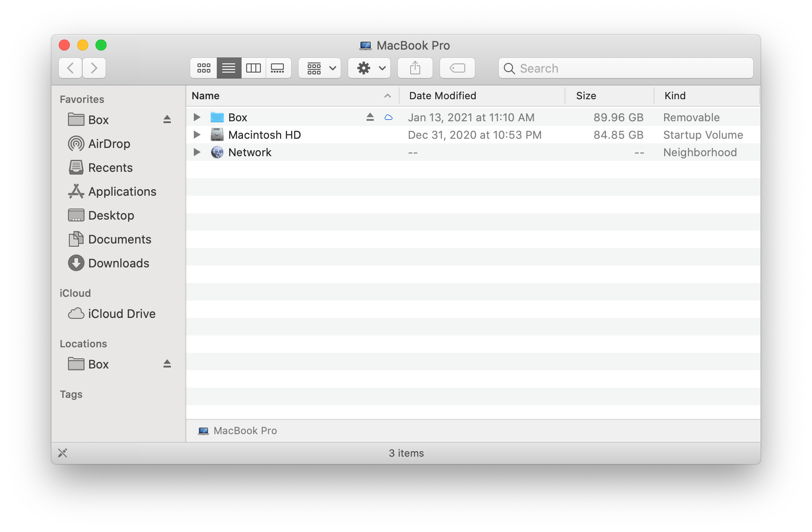Open AirDrop from the sidebar
The height and width of the screenshot is (532, 812).
pyautogui.click(x=109, y=143)
